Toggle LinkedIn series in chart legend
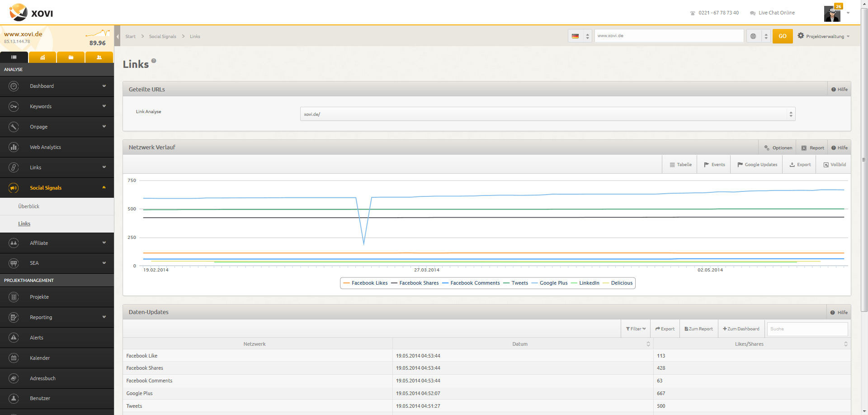This screenshot has height=415, width=868. pyautogui.click(x=585, y=283)
